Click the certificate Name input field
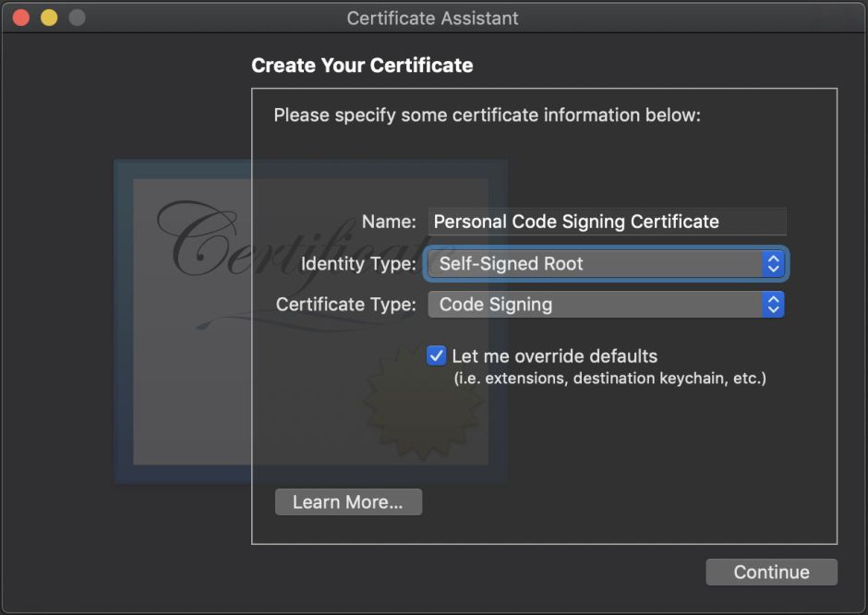The width and height of the screenshot is (868, 615). pyautogui.click(x=605, y=222)
